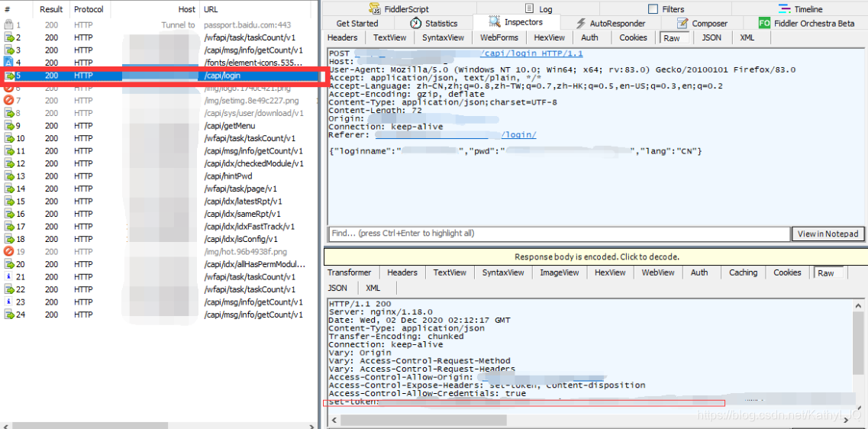This screenshot has height=429, width=868.
Task: Switch to the Log tab
Action: pyautogui.click(x=538, y=9)
